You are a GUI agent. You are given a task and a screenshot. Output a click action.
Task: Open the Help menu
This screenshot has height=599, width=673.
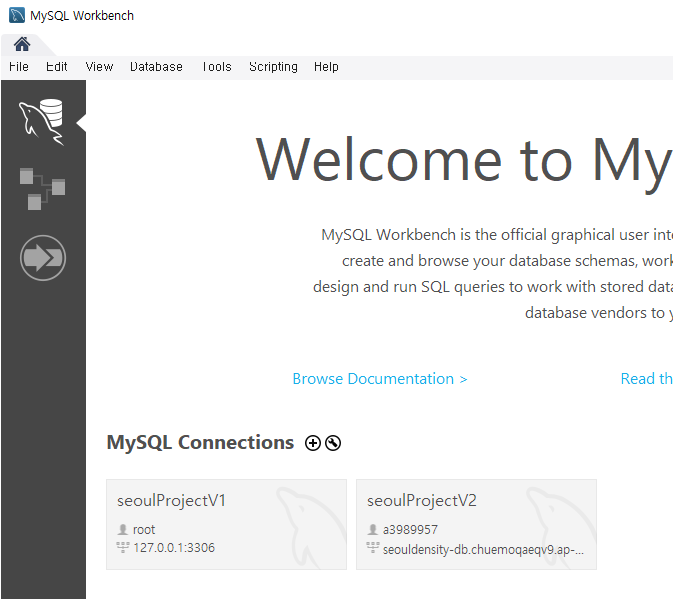[x=326, y=67]
